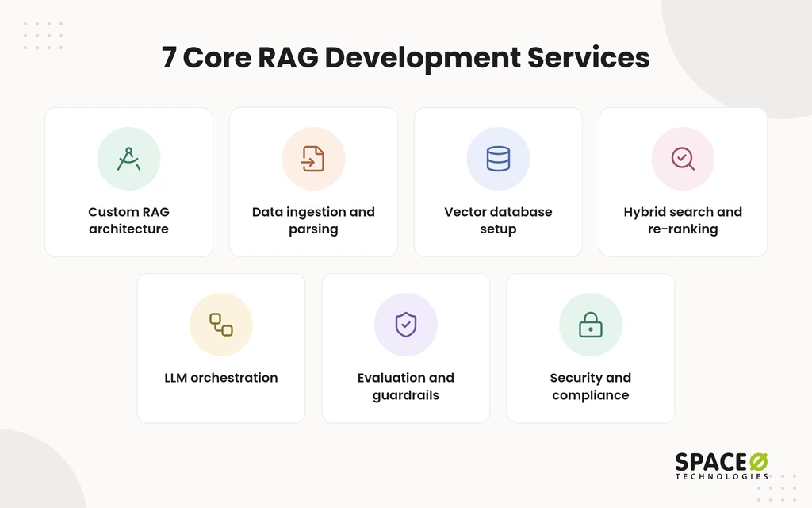The height and width of the screenshot is (508, 812).
Task: Select the 'Hybrid search and re-ranking' label
Action: [683, 221]
